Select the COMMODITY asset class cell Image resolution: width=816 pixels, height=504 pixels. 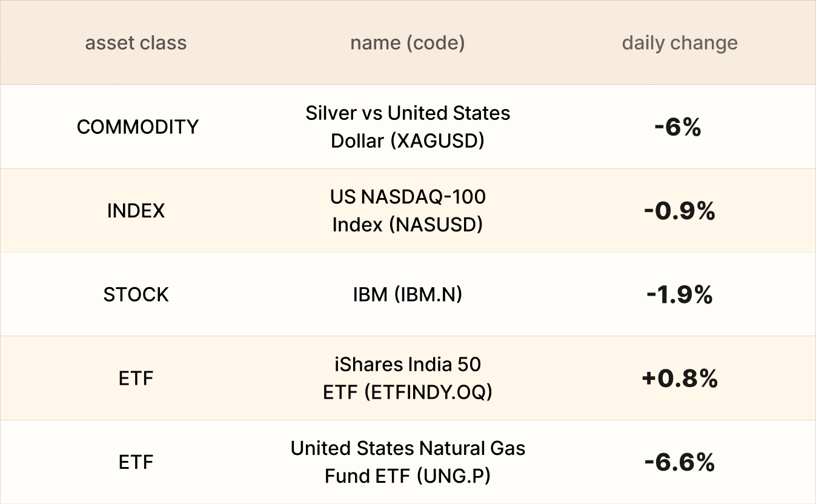[138, 127]
